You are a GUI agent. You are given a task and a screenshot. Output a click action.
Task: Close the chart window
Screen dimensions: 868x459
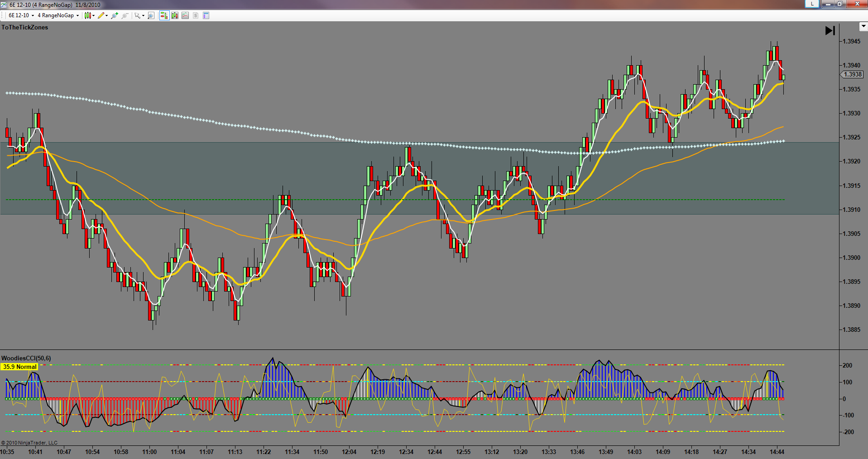pos(856,4)
